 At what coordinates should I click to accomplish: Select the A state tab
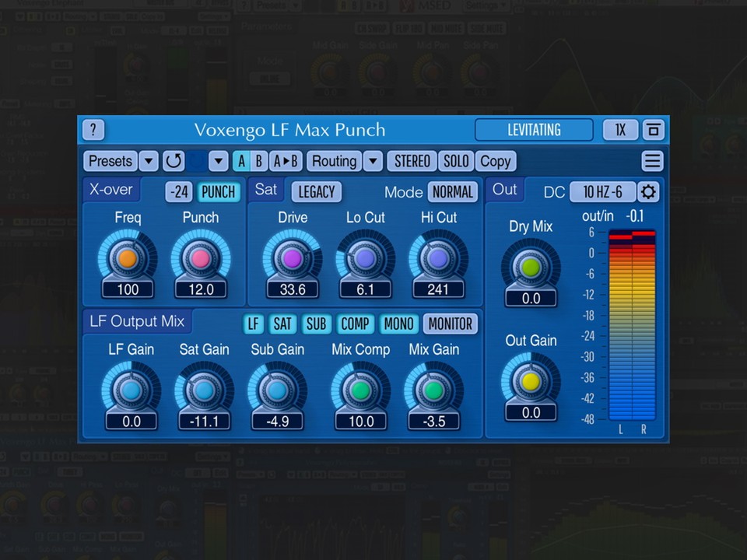tap(241, 162)
